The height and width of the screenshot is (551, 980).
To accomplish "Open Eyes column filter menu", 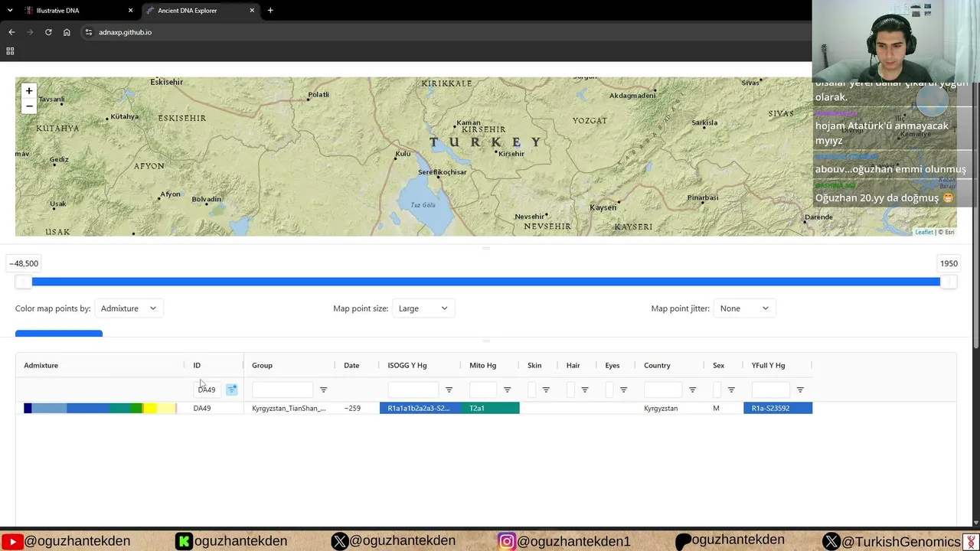I will 623,390.
